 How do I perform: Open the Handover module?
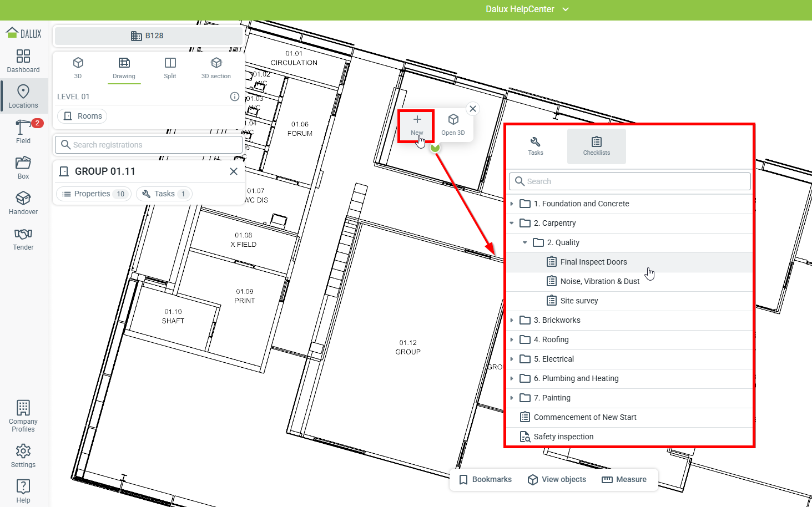tap(23, 202)
